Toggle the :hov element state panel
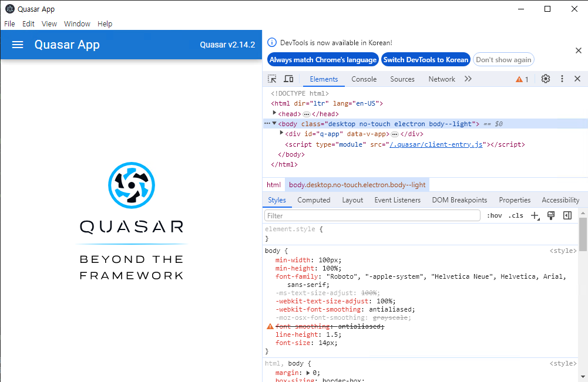The width and height of the screenshot is (588, 382). pyautogui.click(x=494, y=215)
